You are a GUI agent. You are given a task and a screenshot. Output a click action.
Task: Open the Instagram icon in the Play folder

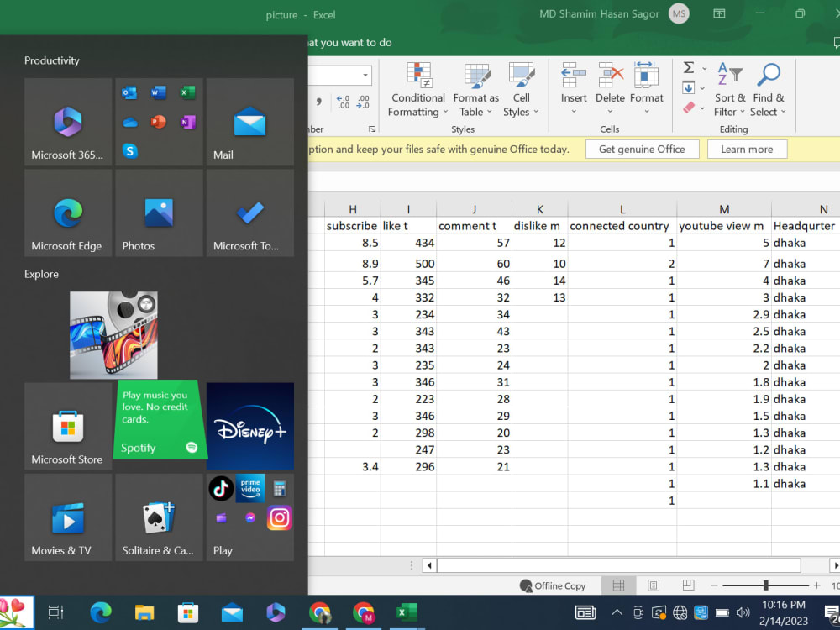click(x=279, y=517)
